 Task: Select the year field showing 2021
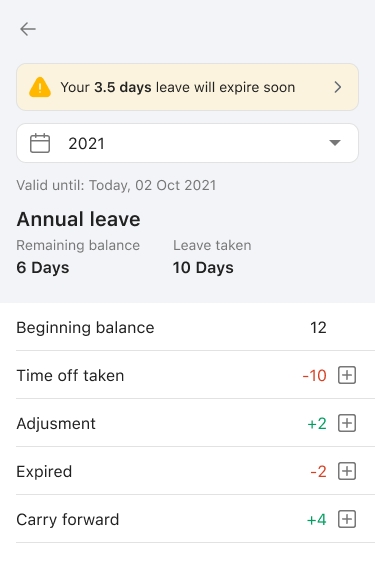click(x=187, y=143)
